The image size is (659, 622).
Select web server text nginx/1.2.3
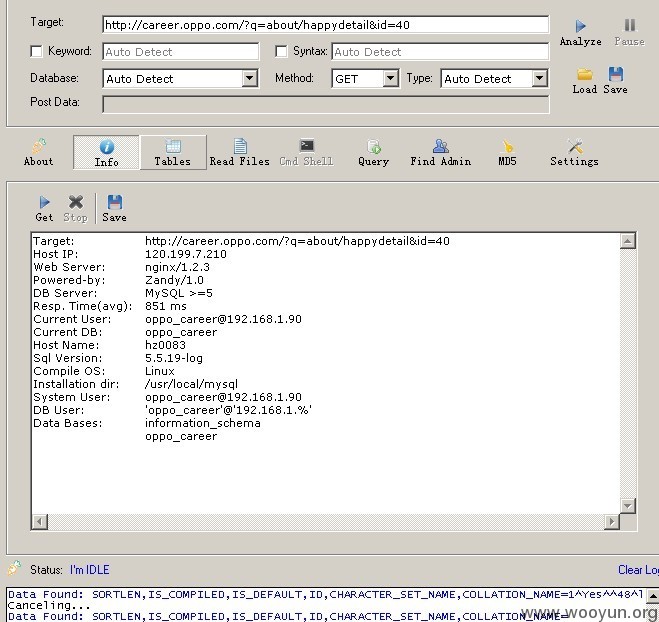pos(177,267)
